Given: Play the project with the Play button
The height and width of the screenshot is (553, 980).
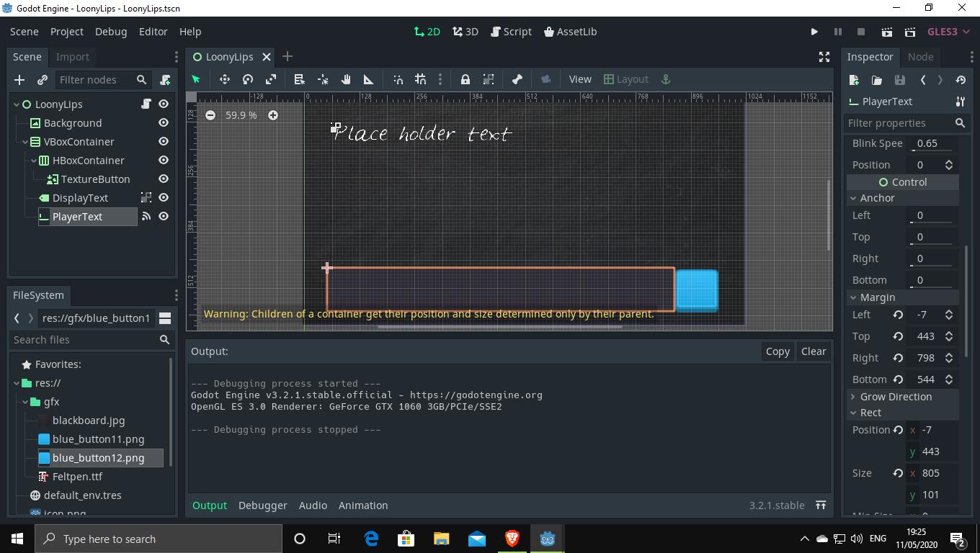Looking at the screenshot, I should pyautogui.click(x=814, y=32).
